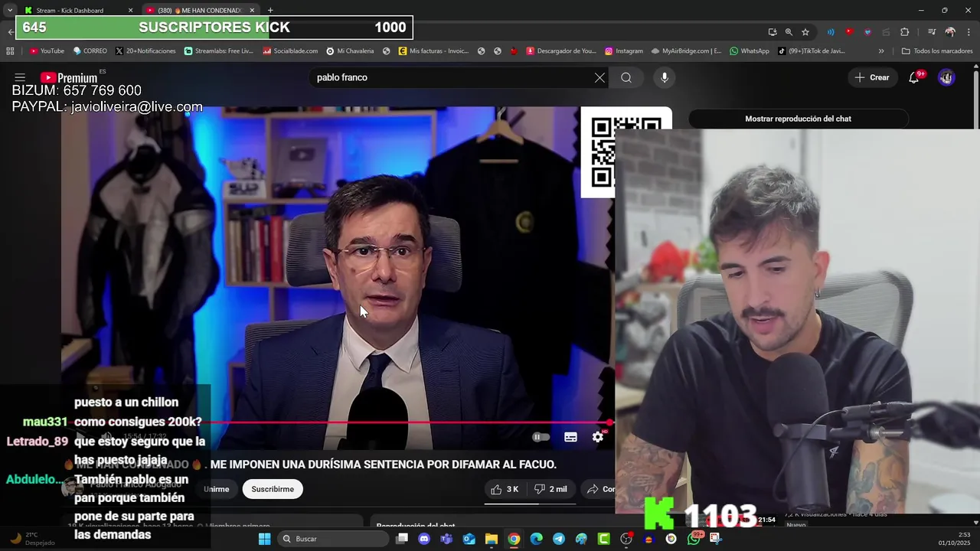The height and width of the screenshot is (551, 980).
Task: Go to YouTube Premium home logo
Action: coord(69,77)
